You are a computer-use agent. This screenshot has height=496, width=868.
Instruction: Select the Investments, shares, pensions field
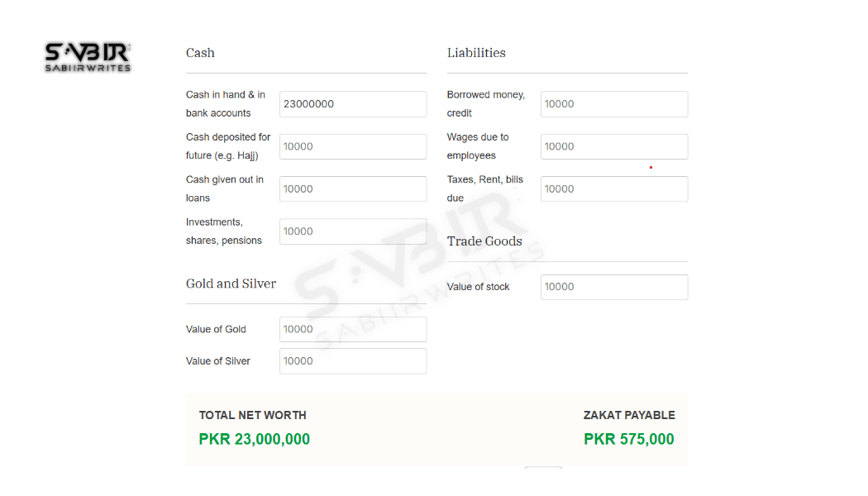tap(353, 231)
